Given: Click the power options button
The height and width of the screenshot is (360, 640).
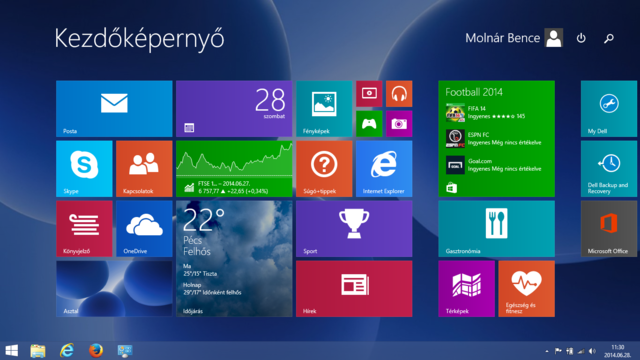Looking at the screenshot, I should (581, 38).
